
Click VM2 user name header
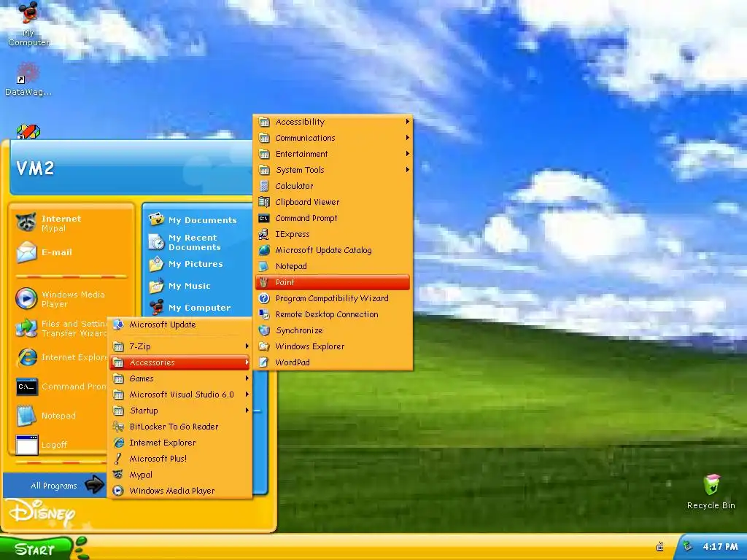(x=35, y=168)
